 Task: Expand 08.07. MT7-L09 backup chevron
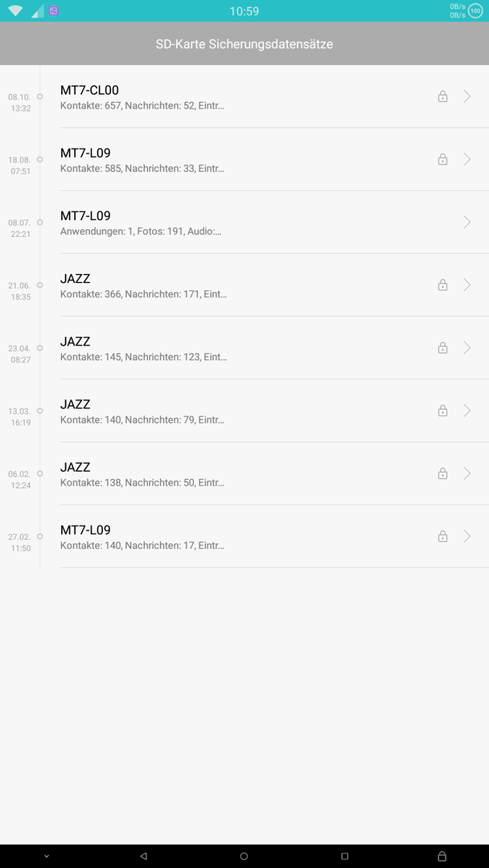point(467,222)
